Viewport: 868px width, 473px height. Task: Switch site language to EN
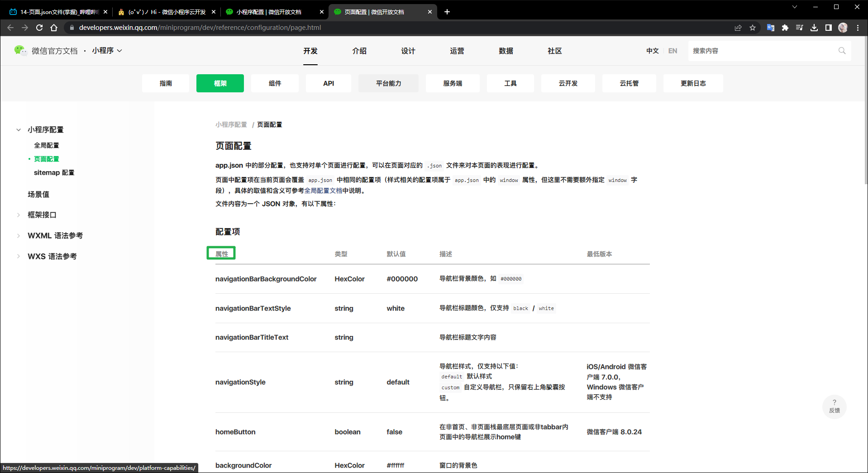point(673,51)
